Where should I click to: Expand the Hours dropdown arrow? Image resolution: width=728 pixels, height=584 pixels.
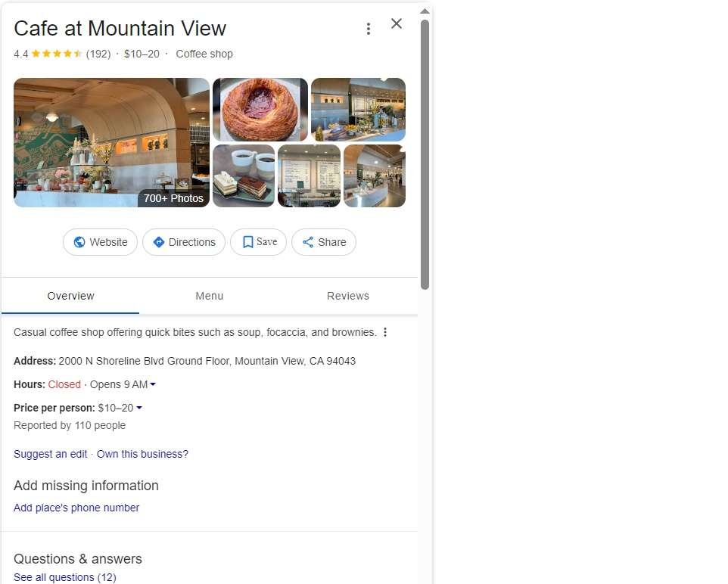[x=153, y=384]
